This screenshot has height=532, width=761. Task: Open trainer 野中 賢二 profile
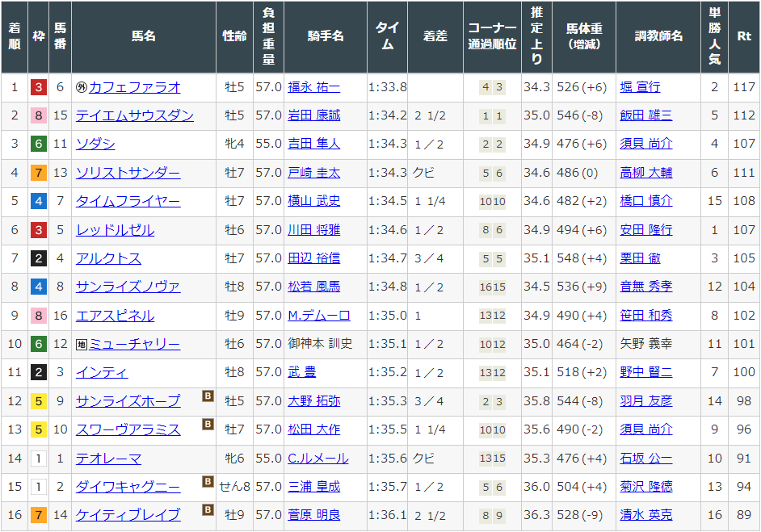[646, 372]
